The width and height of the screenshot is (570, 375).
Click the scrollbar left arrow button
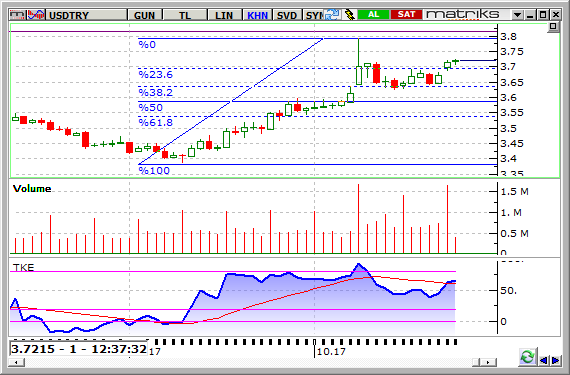[17, 362]
